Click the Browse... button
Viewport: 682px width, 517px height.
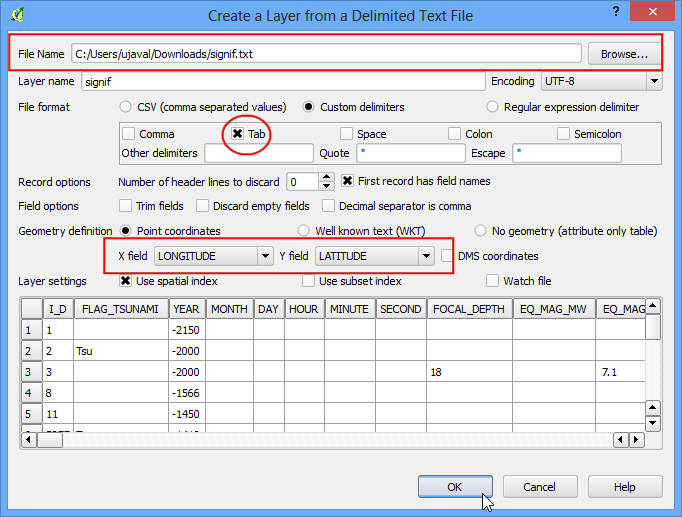point(624,54)
